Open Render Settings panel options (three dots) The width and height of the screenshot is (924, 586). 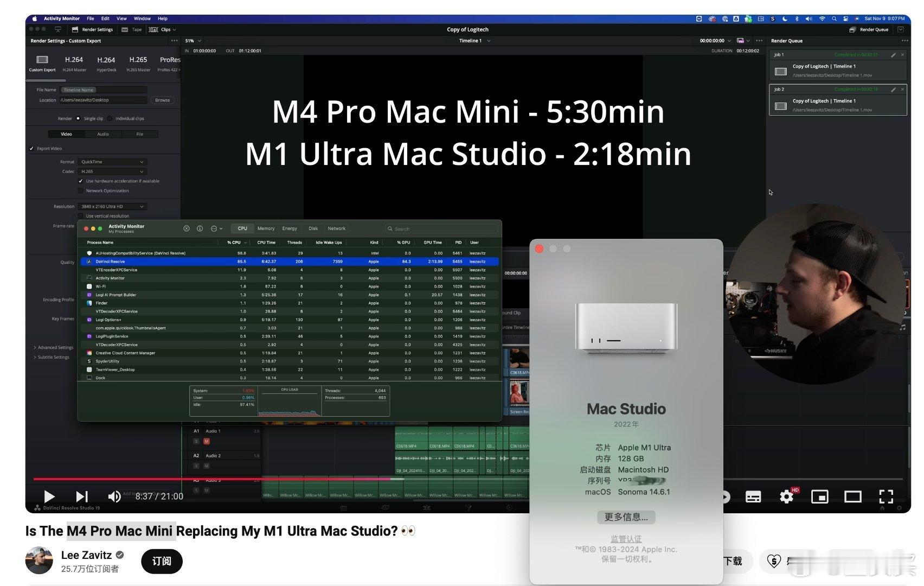(174, 41)
